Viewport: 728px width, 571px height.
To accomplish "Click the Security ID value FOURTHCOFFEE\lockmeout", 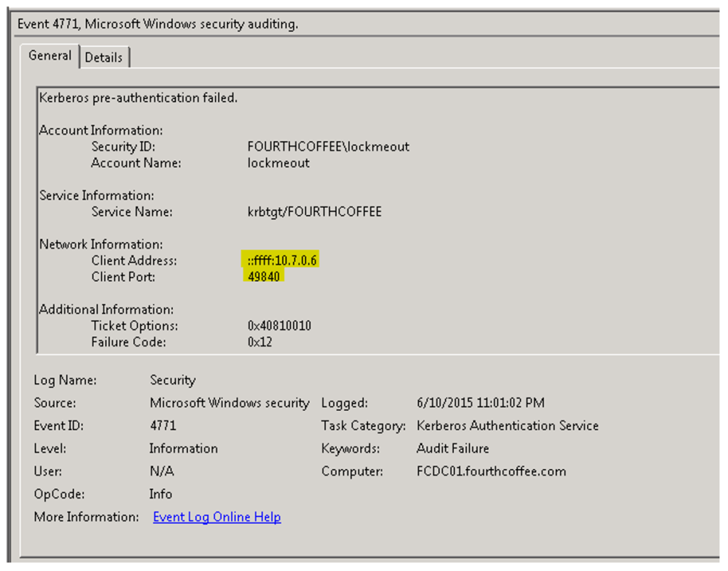I will coord(328,147).
